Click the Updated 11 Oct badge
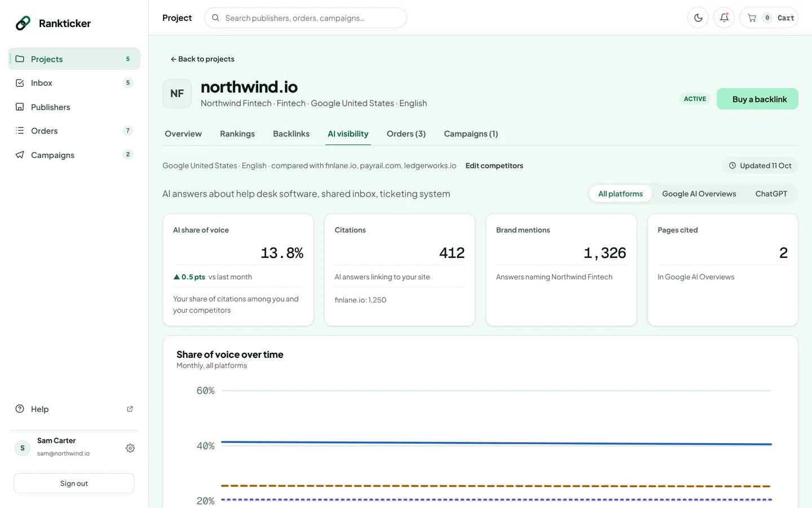This screenshot has width=812, height=508. pos(760,165)
